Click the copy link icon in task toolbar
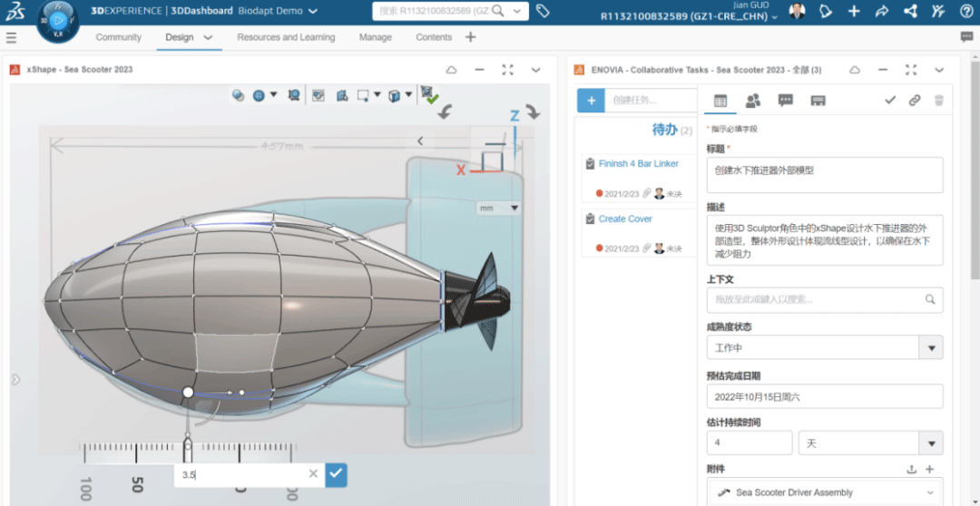This screenshot has height=506, width=980. pos(914,101)
